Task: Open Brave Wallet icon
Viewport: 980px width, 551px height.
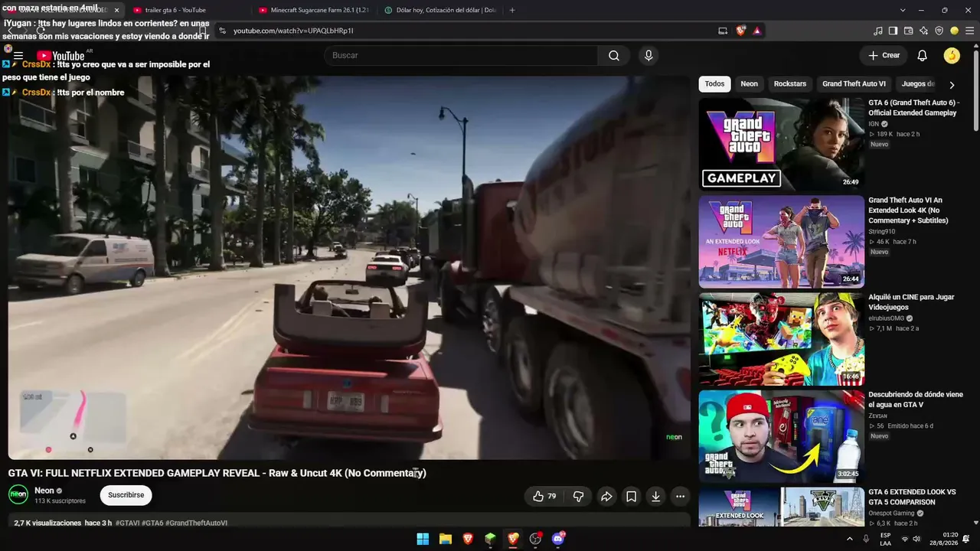Action: point(908,31)
